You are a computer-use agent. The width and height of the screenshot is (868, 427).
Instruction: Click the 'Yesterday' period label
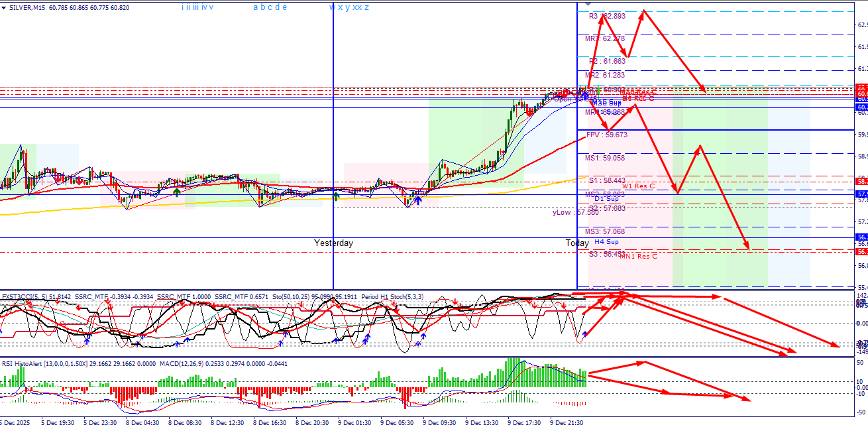click(333, 243)
